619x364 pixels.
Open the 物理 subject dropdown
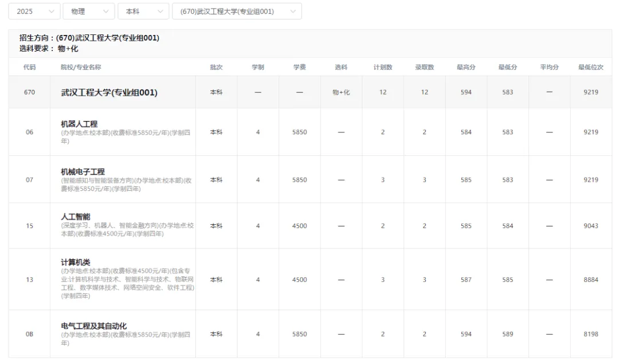(x=89, y=11)
